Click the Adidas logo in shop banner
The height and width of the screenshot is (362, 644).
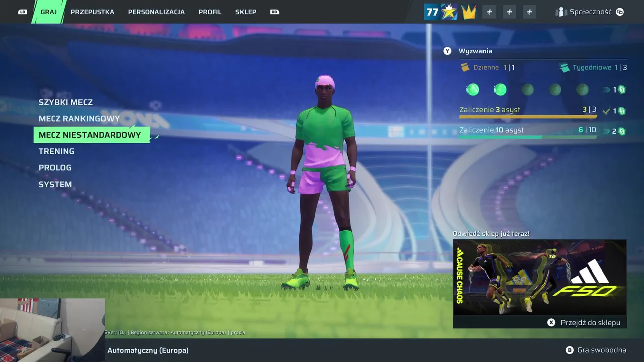pos(590,272)
